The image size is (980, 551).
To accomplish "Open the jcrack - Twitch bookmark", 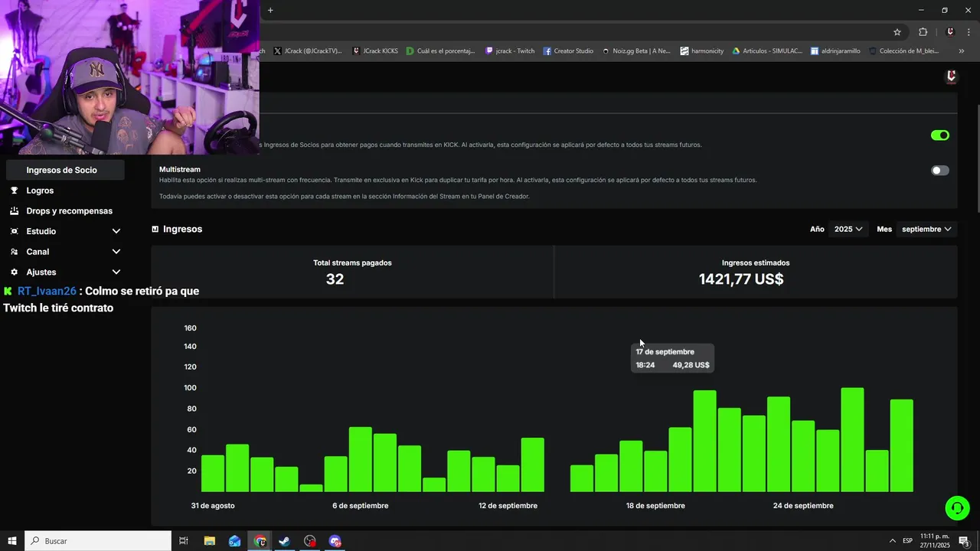I will point(510,51).
